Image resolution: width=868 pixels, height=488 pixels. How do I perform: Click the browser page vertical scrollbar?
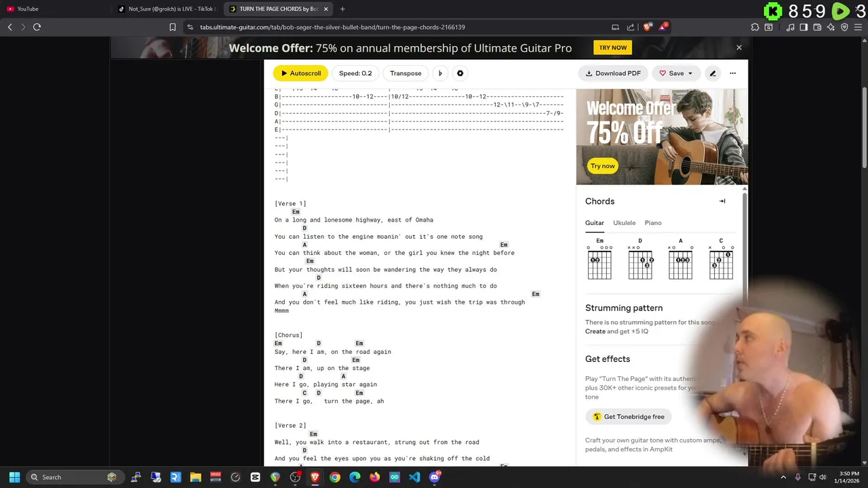point(864,129)
